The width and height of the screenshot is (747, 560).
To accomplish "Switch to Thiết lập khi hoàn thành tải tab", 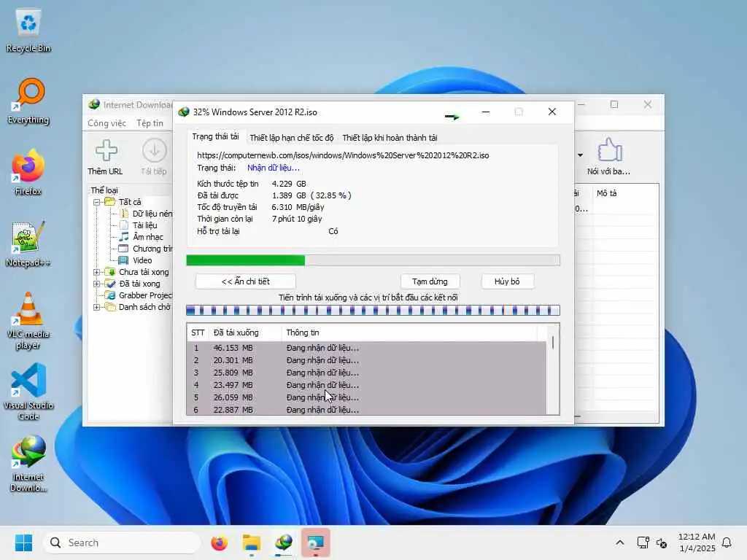I will [390, 138].
